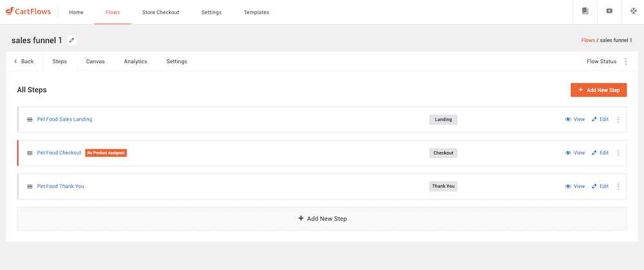Edit the funnel name pencil icon

pos(71,40)
